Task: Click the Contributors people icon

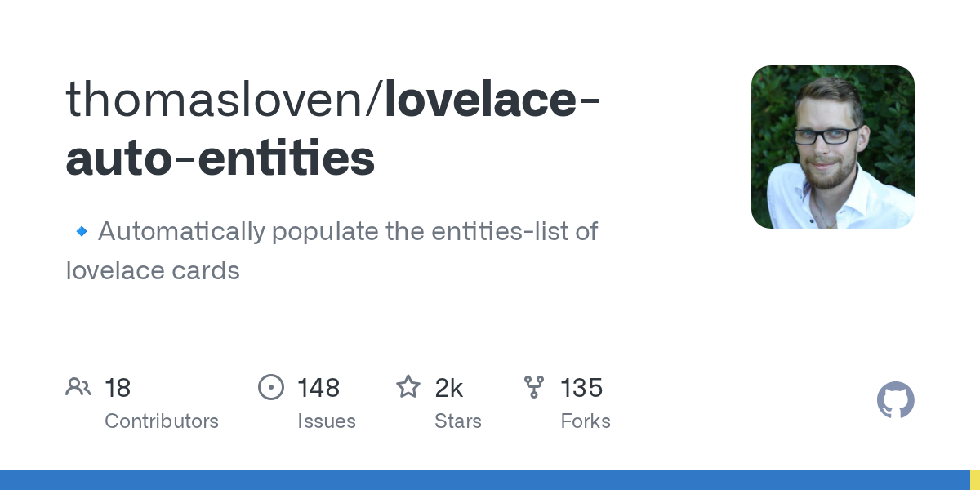Action: coord(78,387)
